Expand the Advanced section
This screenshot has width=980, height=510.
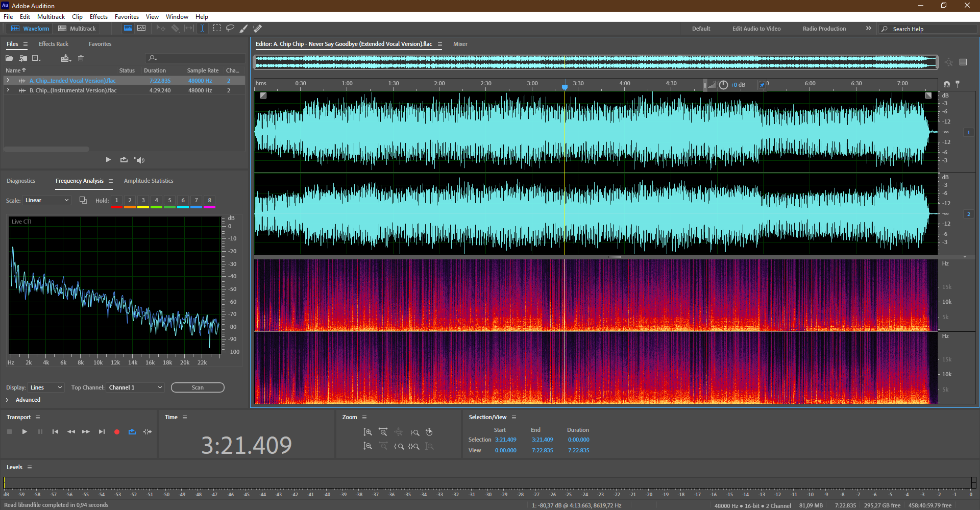point(7,400)
